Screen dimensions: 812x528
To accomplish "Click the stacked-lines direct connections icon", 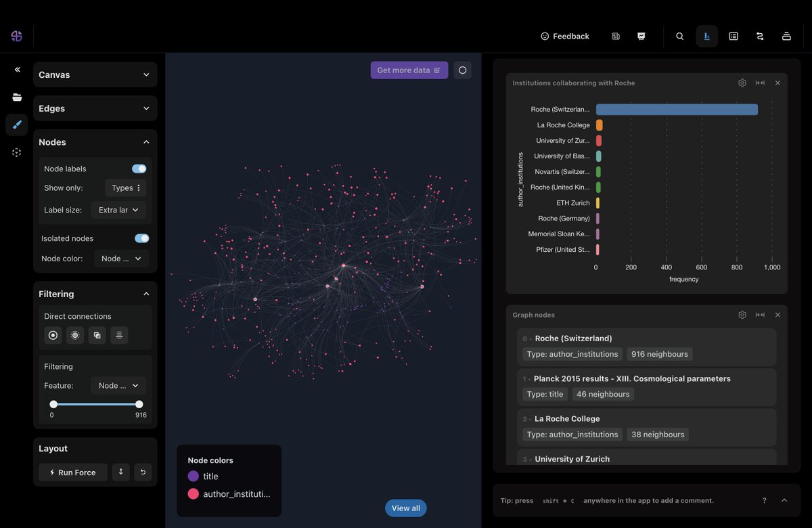I will tap(119, 335).
